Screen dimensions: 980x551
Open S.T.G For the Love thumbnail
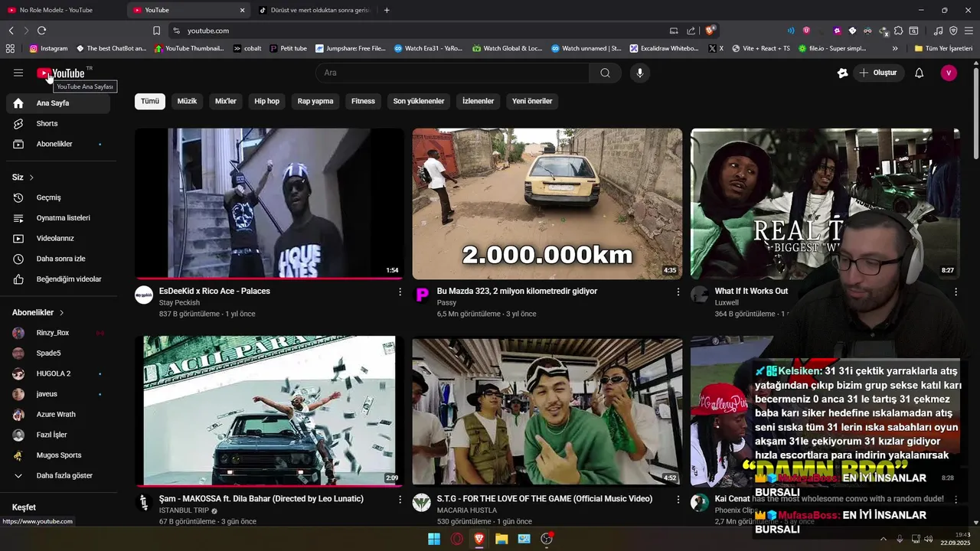[547, 411]
